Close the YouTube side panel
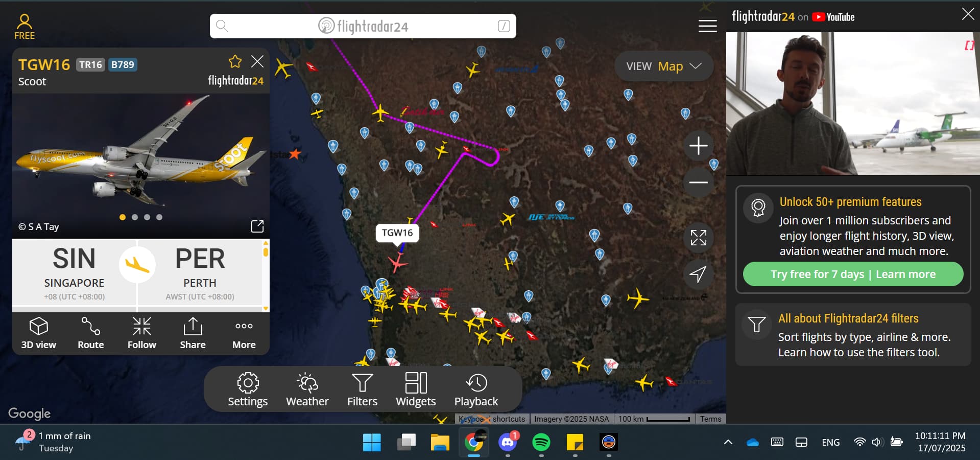Screen dimensions: 980x460 [968, 14]
